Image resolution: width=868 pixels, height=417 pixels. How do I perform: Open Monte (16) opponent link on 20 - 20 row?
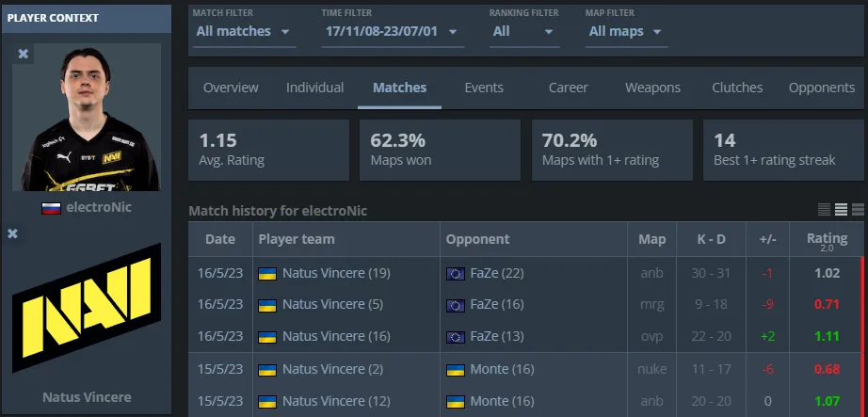[502, 400]
